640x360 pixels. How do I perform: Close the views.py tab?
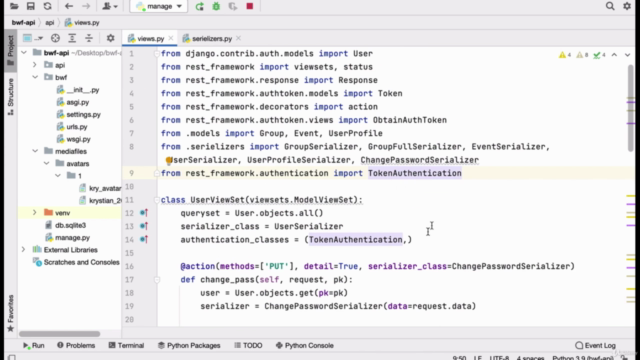171,38
